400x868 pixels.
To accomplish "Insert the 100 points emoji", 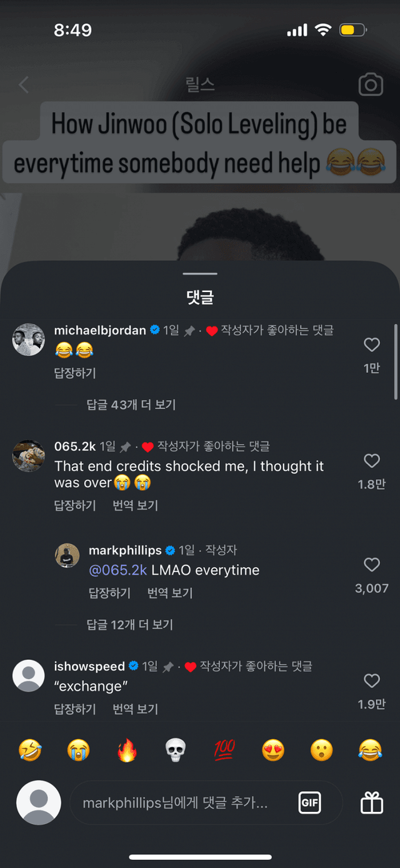I will (x=224, y=750).
